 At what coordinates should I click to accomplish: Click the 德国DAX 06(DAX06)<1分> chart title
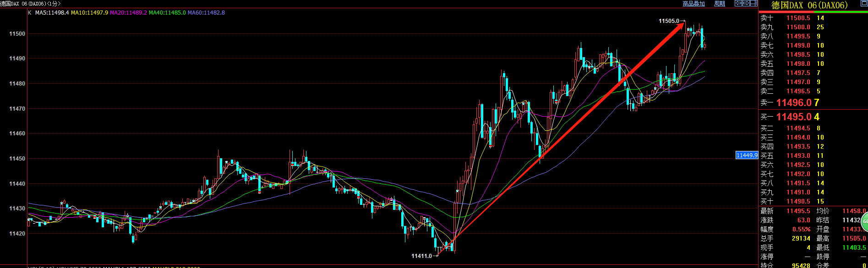[30, 4]
